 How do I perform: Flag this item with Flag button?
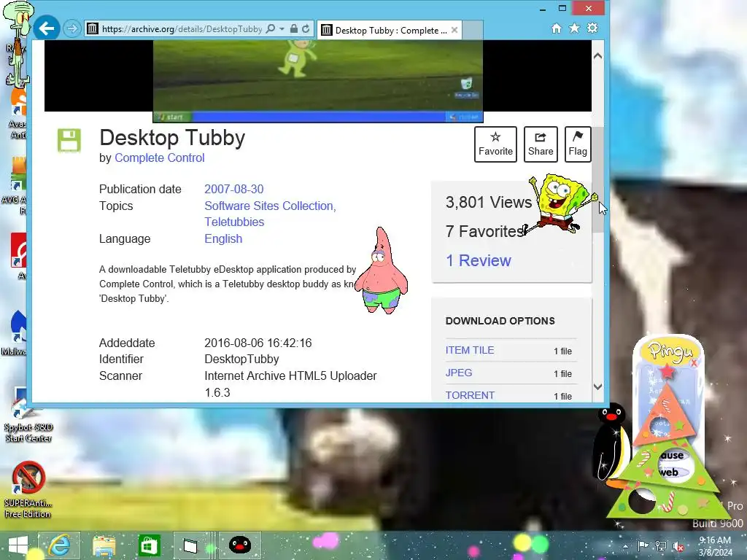tap(578, 144)
